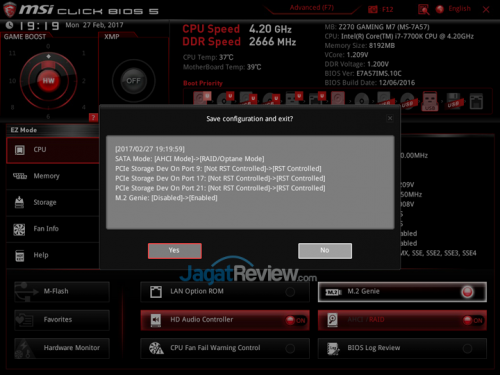Switch to Advanced (F7) mode
500x375 pixels.
[312, 8]
